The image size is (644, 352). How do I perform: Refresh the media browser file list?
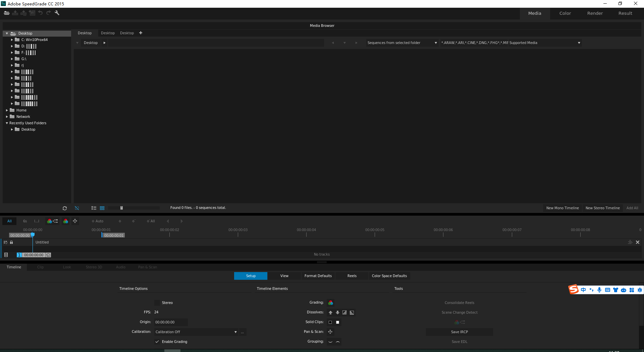pos(65,208)
